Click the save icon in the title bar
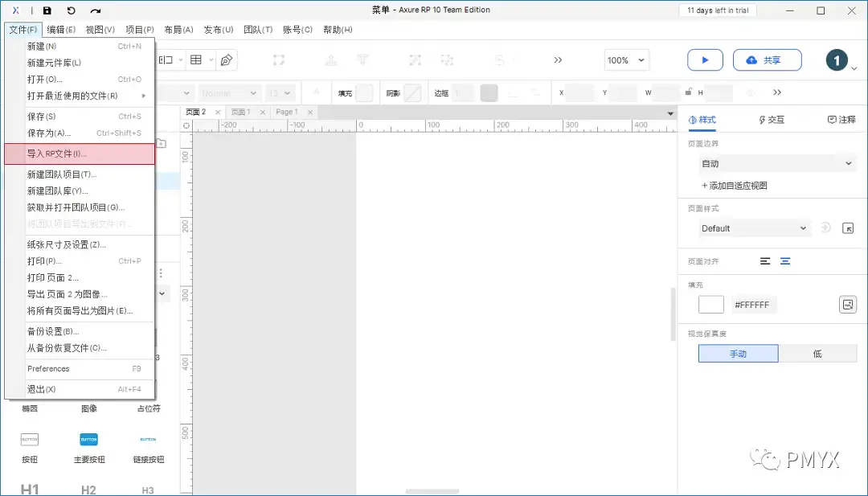The width and height of the screenshot is (868, 496). point(47,10)
